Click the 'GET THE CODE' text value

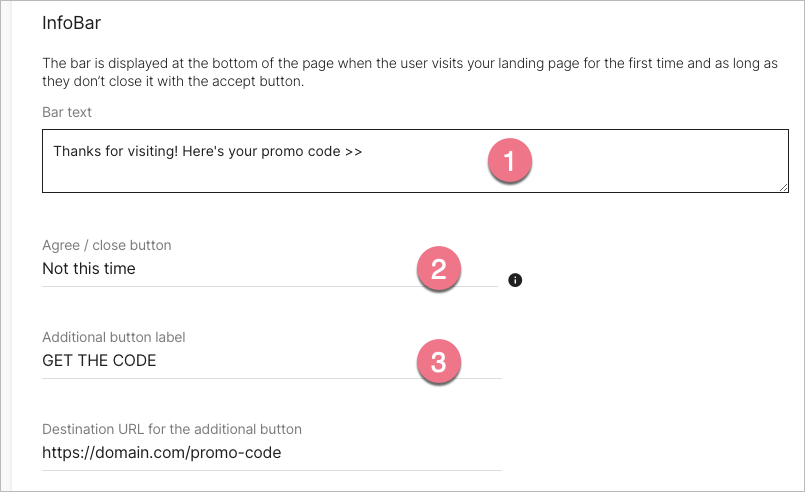pos(99,361)
